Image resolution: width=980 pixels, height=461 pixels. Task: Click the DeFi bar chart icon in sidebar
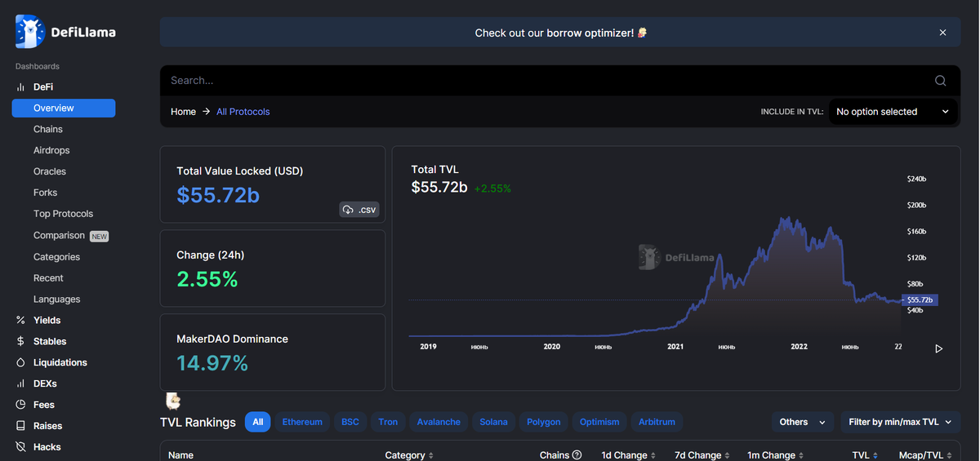pos(20,86)
